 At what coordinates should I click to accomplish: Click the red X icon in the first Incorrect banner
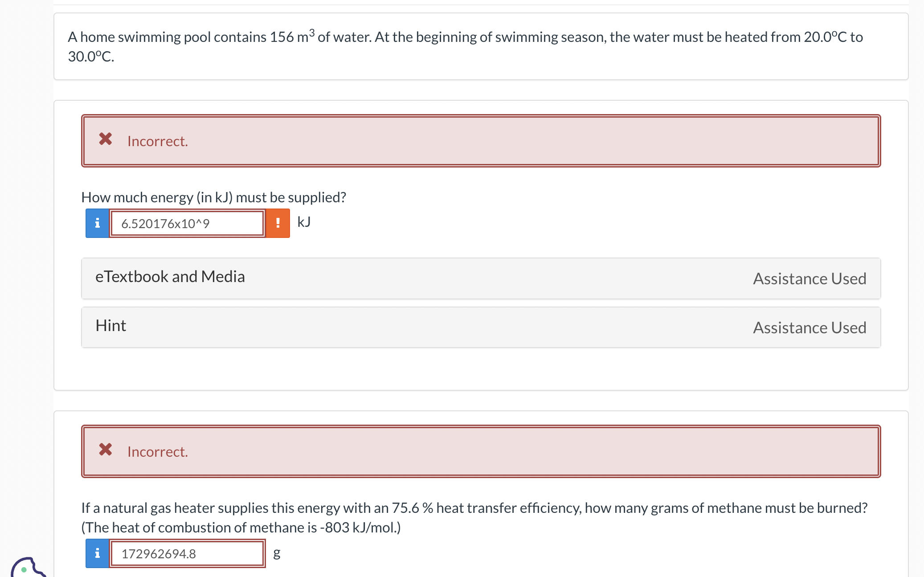(106, 139)
